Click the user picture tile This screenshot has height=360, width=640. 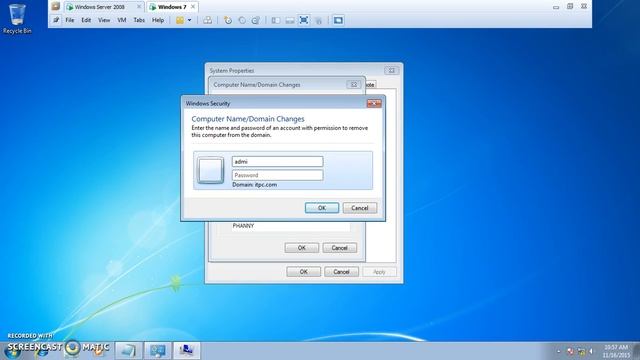click(x=211, y=170)
